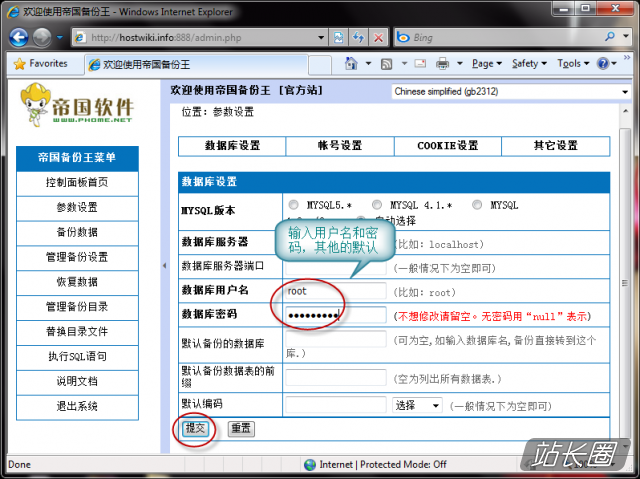
Task: Switch to the 帐号设置 tab
Action: (x=340, y=146)
